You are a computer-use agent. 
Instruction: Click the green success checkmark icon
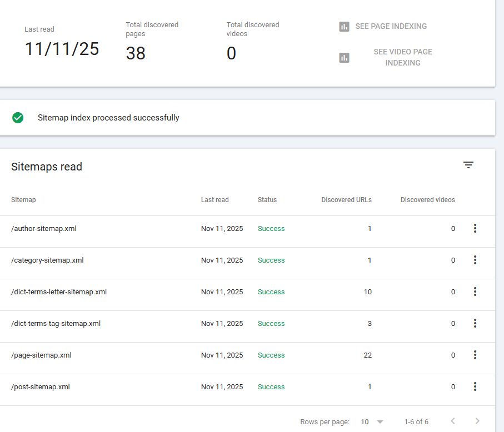pos(18,118)
